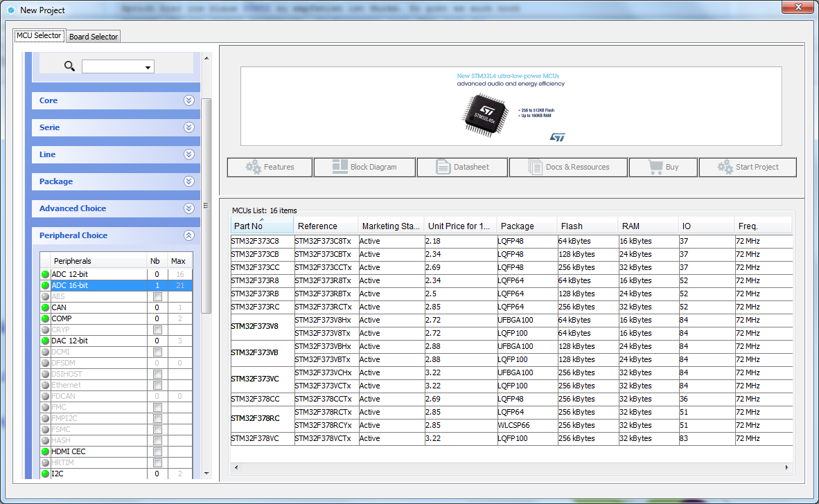
Task: Sort MCU list by RAM column
Action: point(648,226)
